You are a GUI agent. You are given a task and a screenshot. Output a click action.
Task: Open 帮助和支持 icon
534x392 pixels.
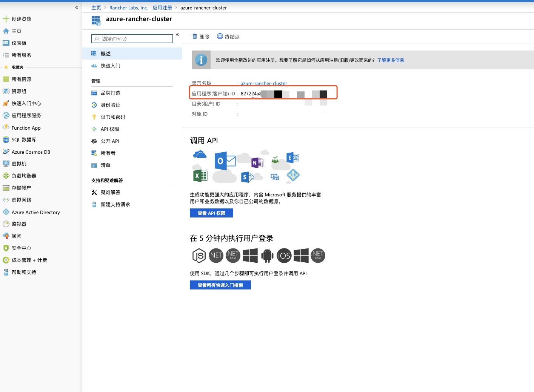(x=6, y=272)
